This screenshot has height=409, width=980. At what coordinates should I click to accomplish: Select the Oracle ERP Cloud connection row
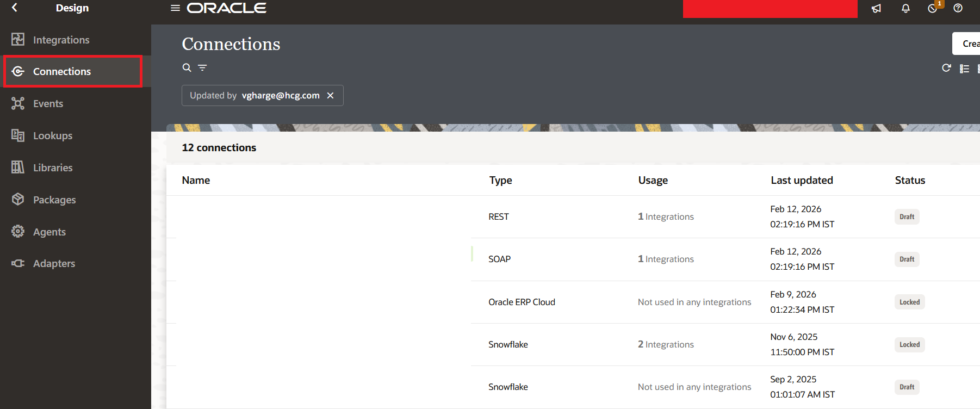pos(521,302)
